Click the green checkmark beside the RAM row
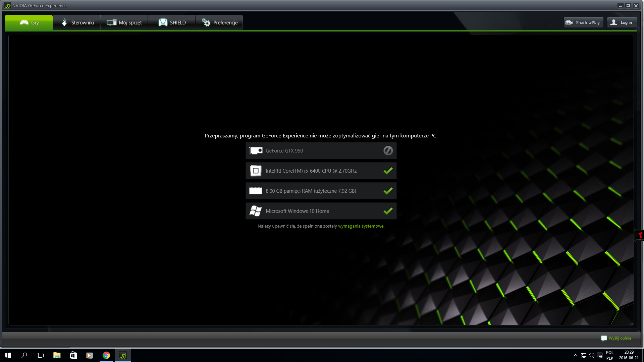The height and width of the screenshot is (362, 644). coord(388,191)
